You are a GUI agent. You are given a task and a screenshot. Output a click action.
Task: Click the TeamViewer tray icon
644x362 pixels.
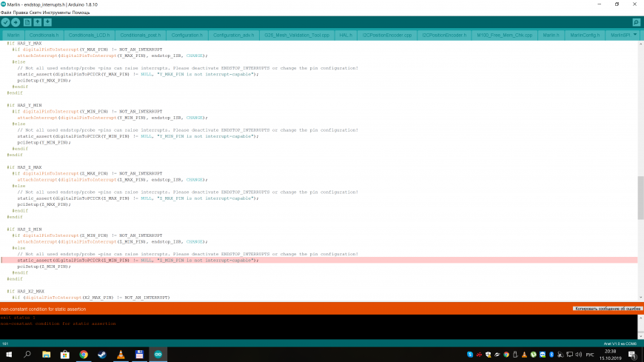[x=543, y=355]
